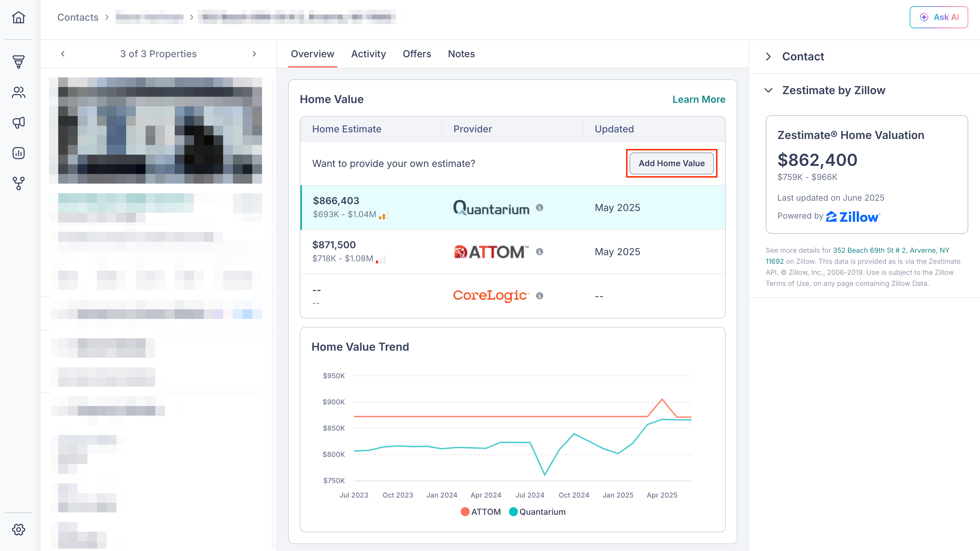Click the Quantarium info icon
This screenshot has width=980, height=551.
point(540,208)
